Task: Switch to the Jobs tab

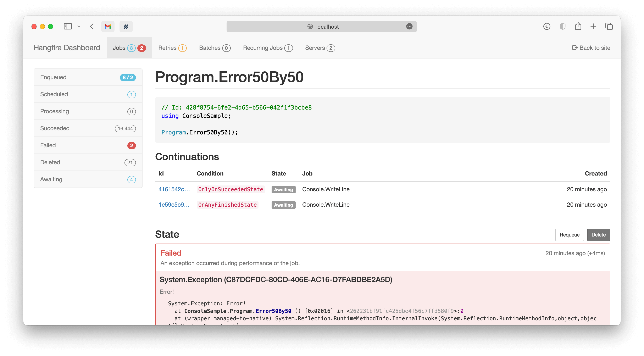Action: pyautogui.click(x=129, y=48)
